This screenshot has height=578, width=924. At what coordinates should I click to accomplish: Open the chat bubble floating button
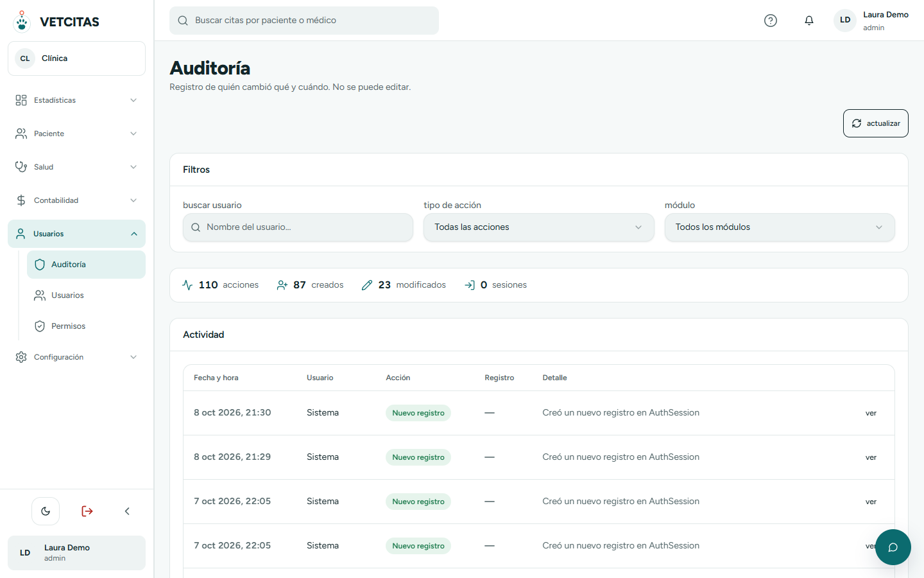coord(893,547)
